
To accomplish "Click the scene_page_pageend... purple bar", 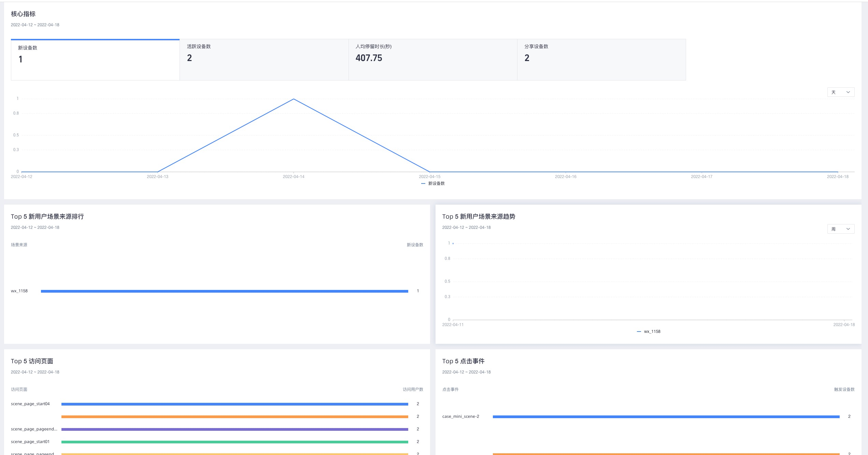I will pyautogui.click(x=235, y=429).
